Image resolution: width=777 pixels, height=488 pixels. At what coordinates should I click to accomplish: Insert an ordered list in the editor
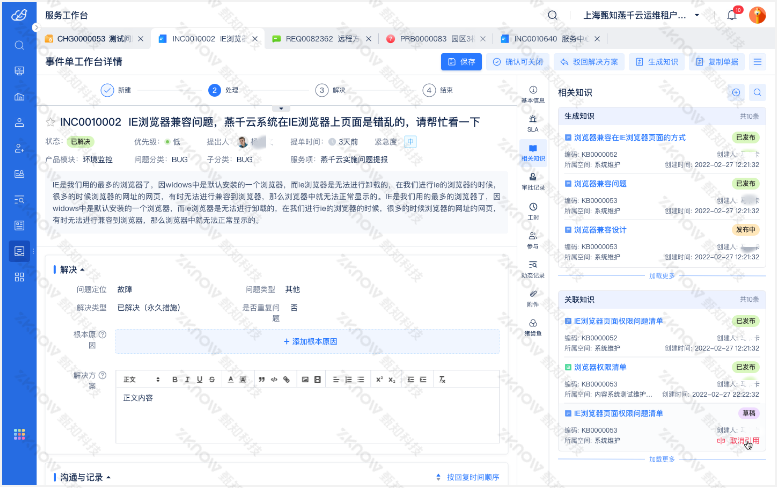(348, 380)
